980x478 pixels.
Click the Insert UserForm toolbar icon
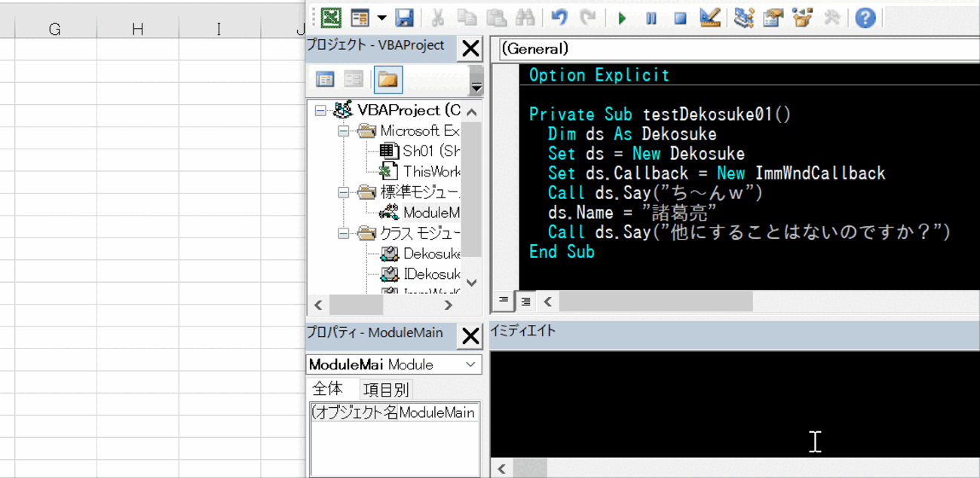pyautogui.click(x=360, y=17)
